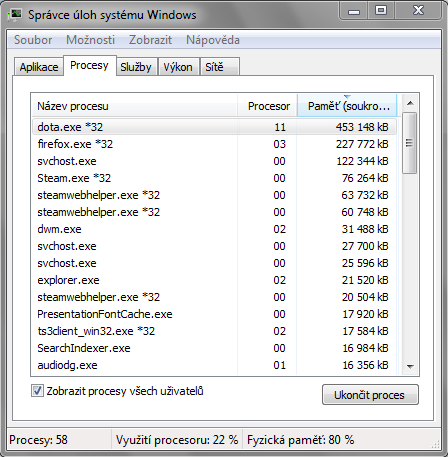The width and height of the screenshot is (448, 457).
Task: Click the Procesy: 58 status entry
Action: click(x=38, y=440)
